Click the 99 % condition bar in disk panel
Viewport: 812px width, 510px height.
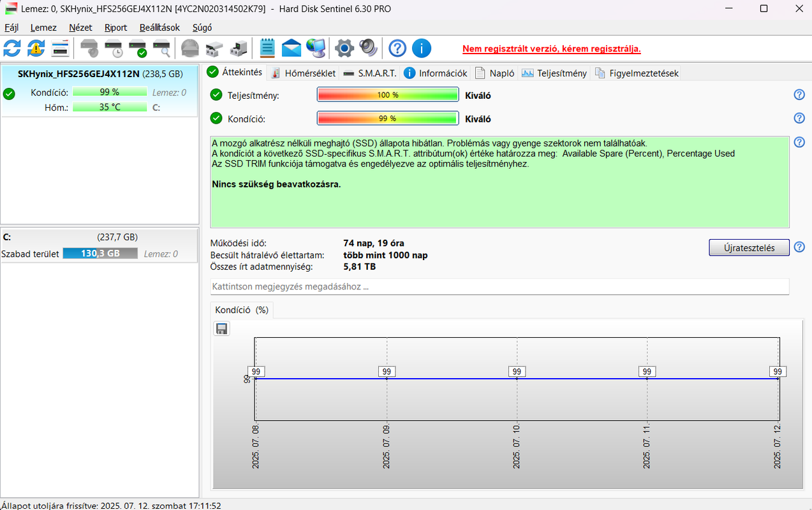click(110, 92)
